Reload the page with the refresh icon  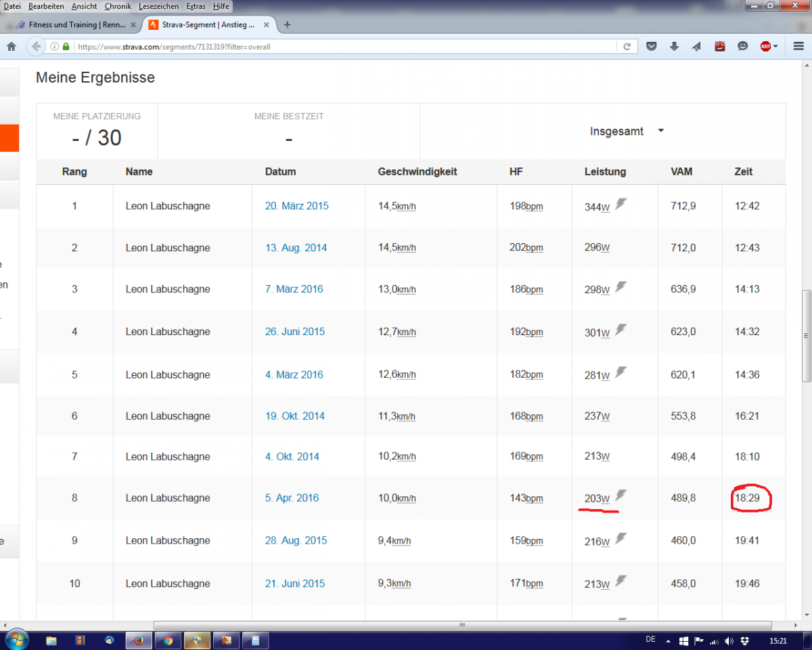[x=627, y=47]
